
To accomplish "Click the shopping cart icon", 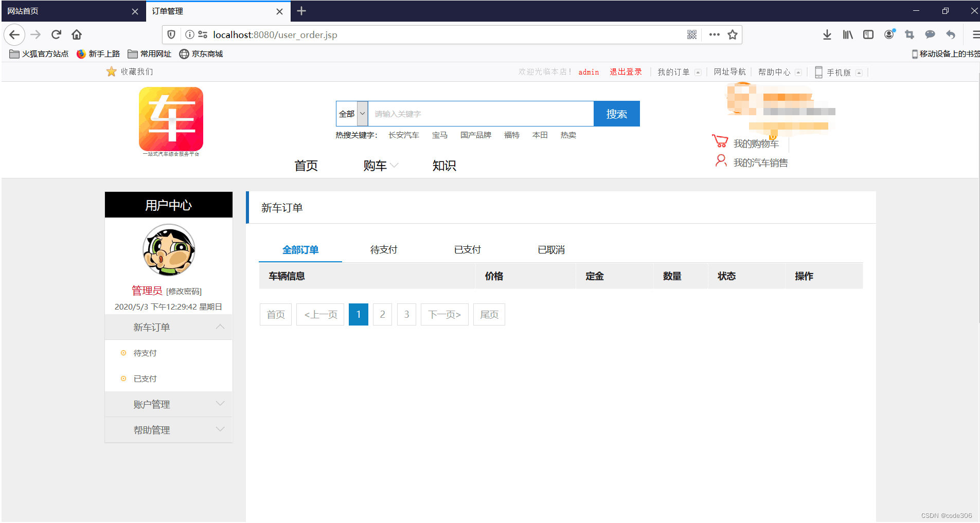I will [720, 141].
